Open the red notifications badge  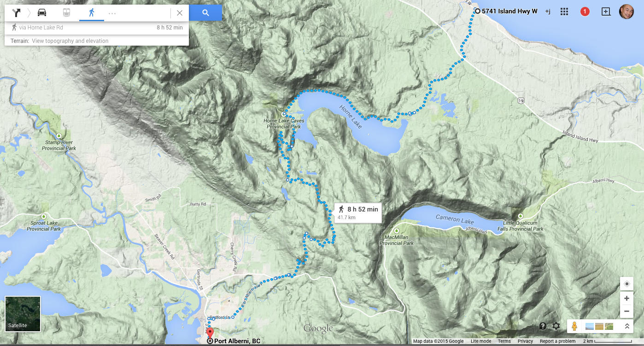click(585, 12)
